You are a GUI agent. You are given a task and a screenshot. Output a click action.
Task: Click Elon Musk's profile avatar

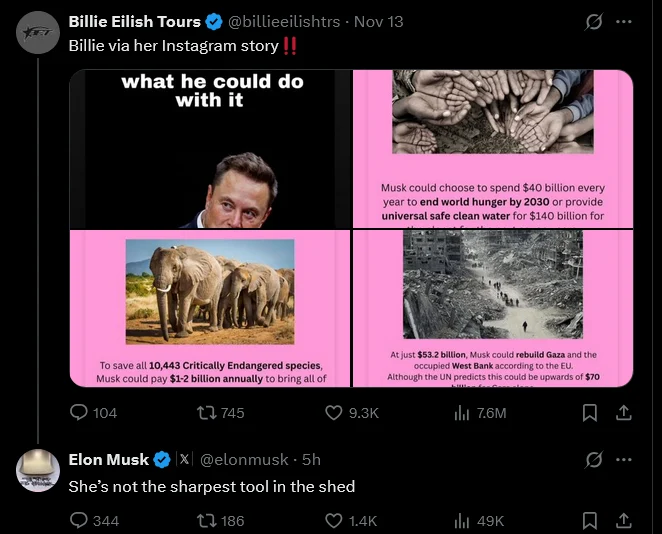(38, 469)
